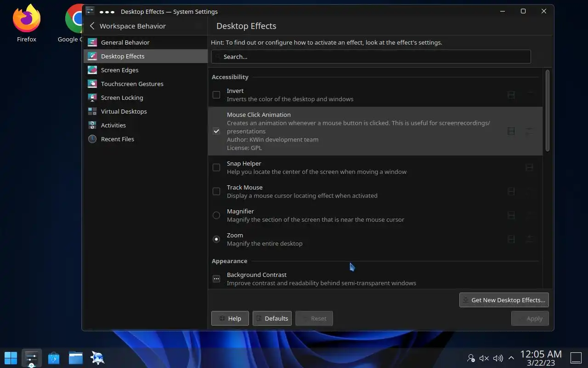This screenshot has height=368, width=588.
Task: Select Screen Locking sidebar icon
Action: coord(92,98)
